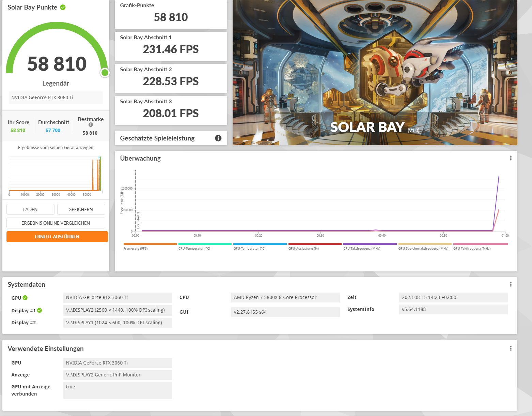Click the Zeit value 2023-08-15 14:23
The image size is (532, 416).
tap(454, 298)
